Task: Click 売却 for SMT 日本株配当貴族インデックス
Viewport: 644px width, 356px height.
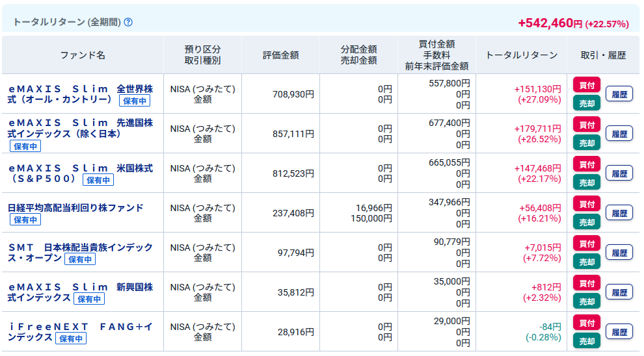Action: coord(587,262)
